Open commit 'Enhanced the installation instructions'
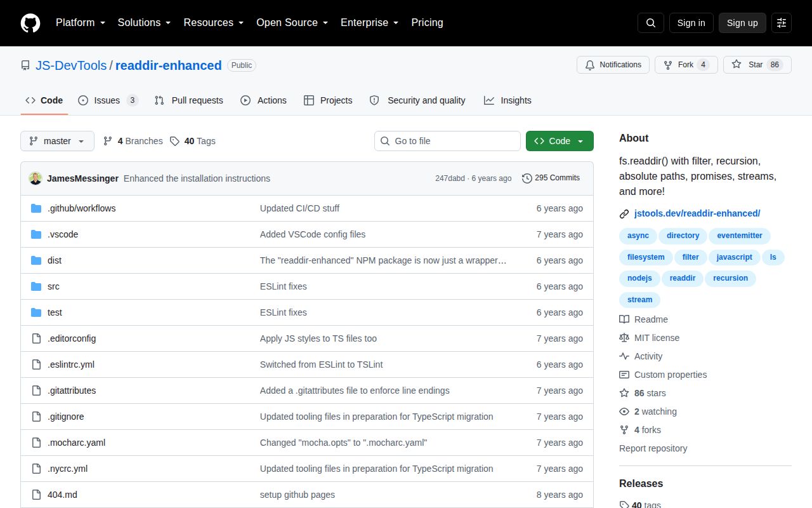This screenshot has width=812, height=508. pos(197,178)
